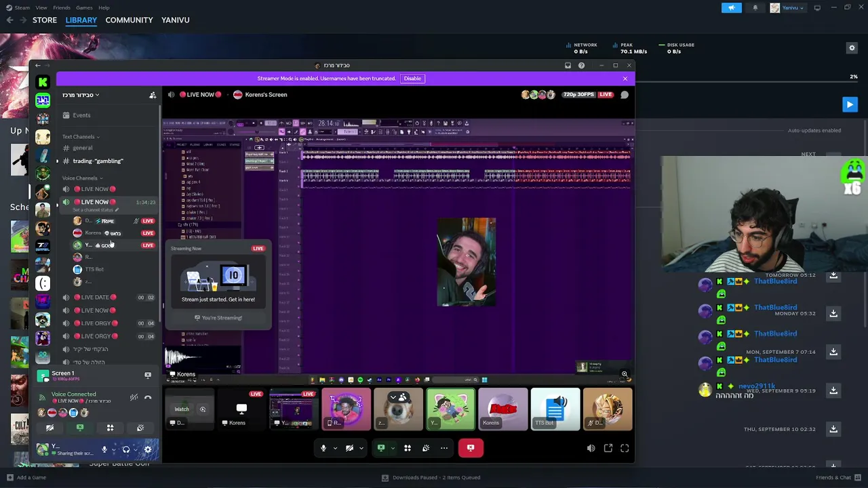Start an activity from the call controls bar
The width and height of the screenshot is (868, 488).
(408, 448)
